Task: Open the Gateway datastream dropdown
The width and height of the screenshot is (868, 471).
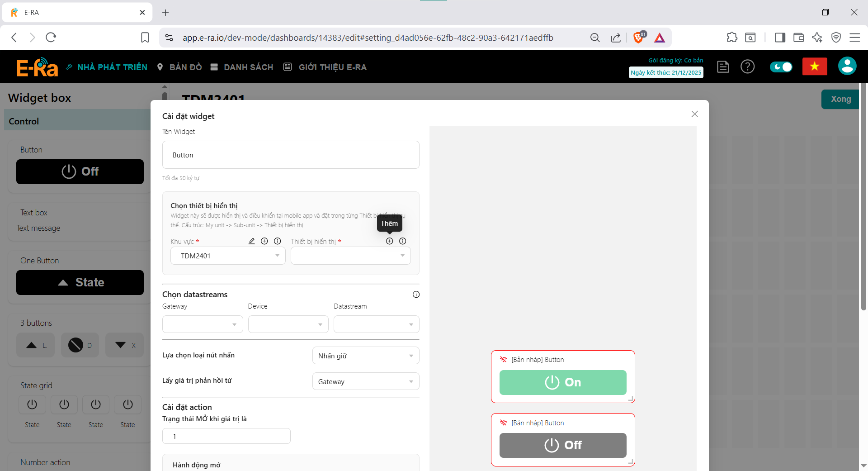Action: point(202,324)
